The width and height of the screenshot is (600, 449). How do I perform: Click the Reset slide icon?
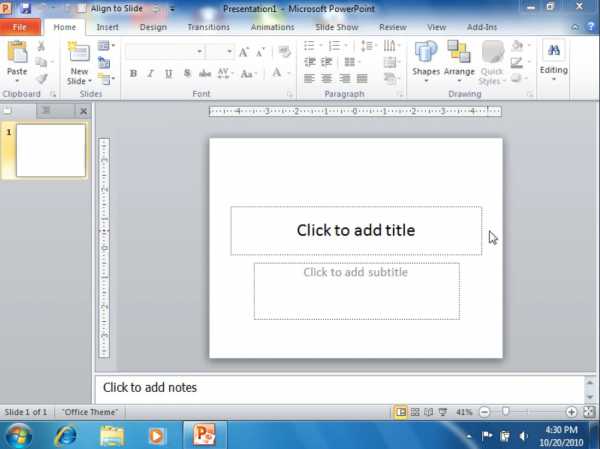[104, 62]
